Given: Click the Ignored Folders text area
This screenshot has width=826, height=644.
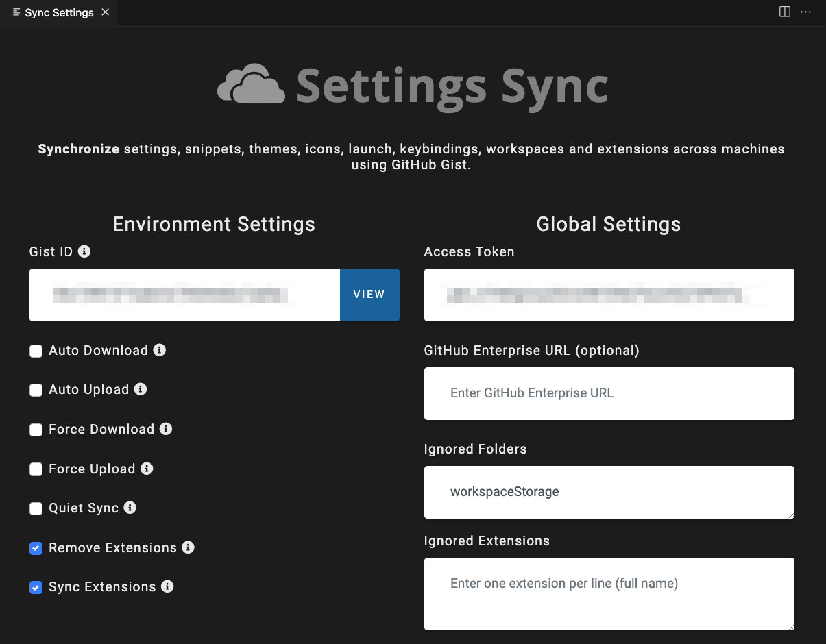Looking at the screenshot, I should (609, 492).
